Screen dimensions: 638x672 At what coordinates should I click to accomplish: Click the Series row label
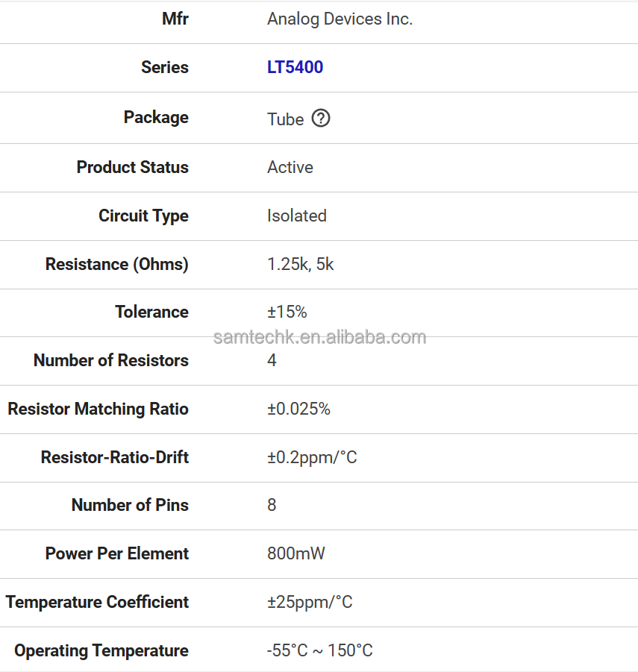pos(164,67)
